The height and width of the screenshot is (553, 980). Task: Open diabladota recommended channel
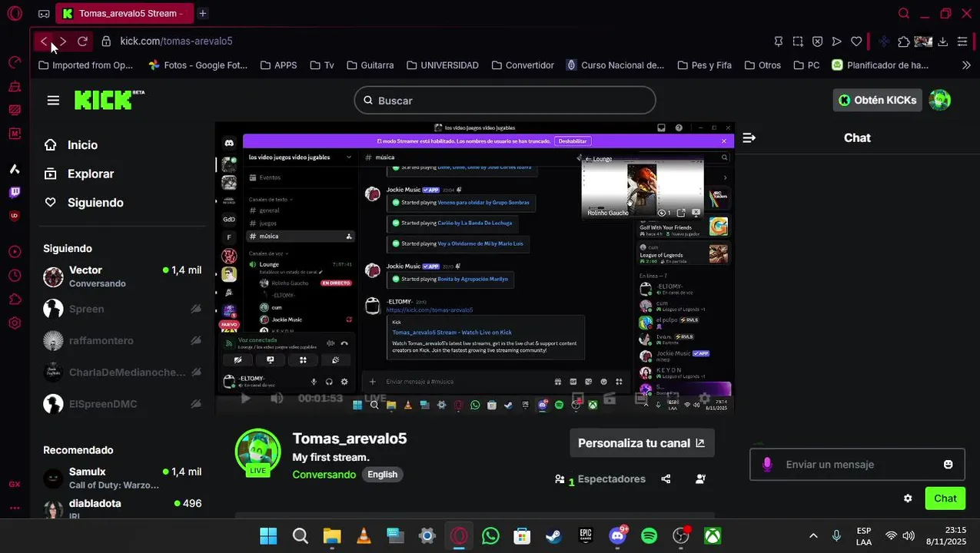point(123,508)
